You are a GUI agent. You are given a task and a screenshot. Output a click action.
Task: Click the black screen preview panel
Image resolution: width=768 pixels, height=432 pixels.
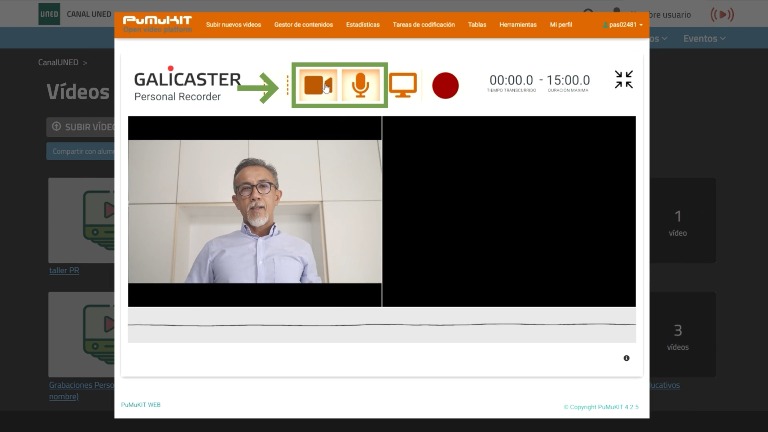[x=509, y=212]
